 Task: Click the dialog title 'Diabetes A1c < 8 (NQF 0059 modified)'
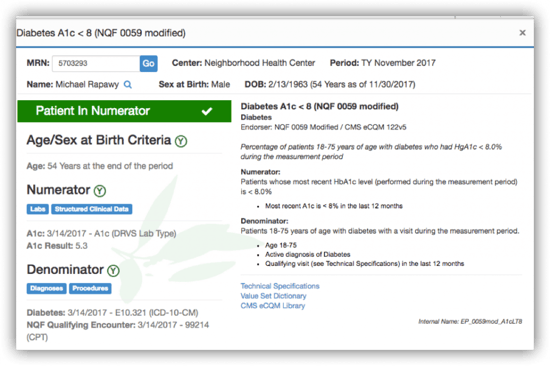[101, 33]
